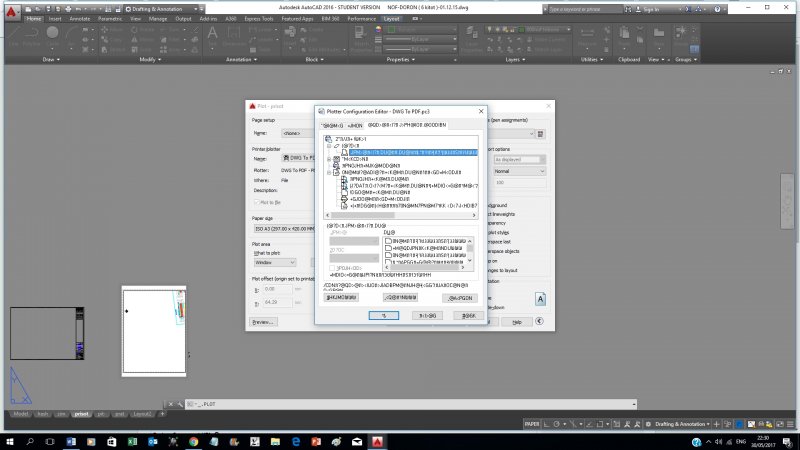The height and width of the screenshot is (450, 800).
Task: Open Excel from the taskbar
Action: (x=132, y=441)
